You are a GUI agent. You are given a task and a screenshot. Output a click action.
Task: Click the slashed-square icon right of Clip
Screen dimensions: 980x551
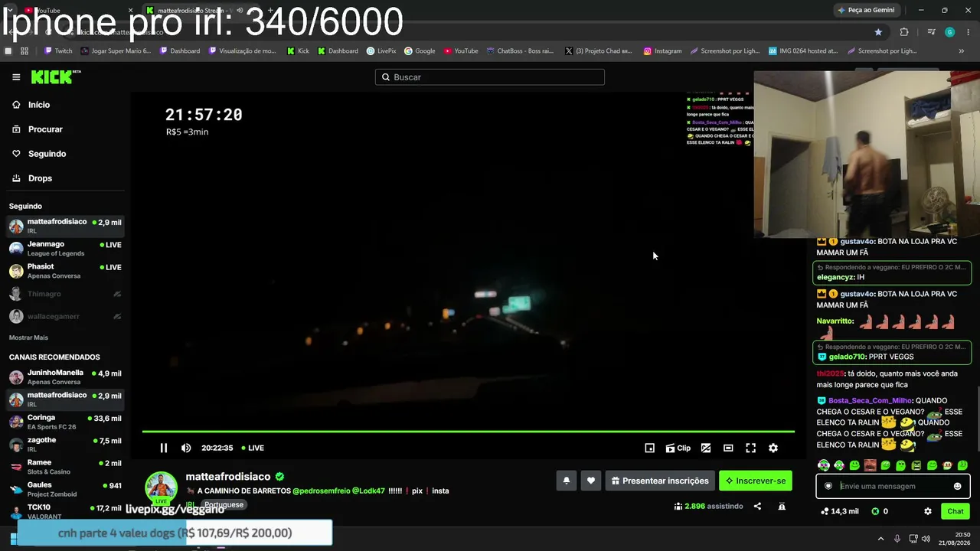pyautogui.click(x=706, y=448)
